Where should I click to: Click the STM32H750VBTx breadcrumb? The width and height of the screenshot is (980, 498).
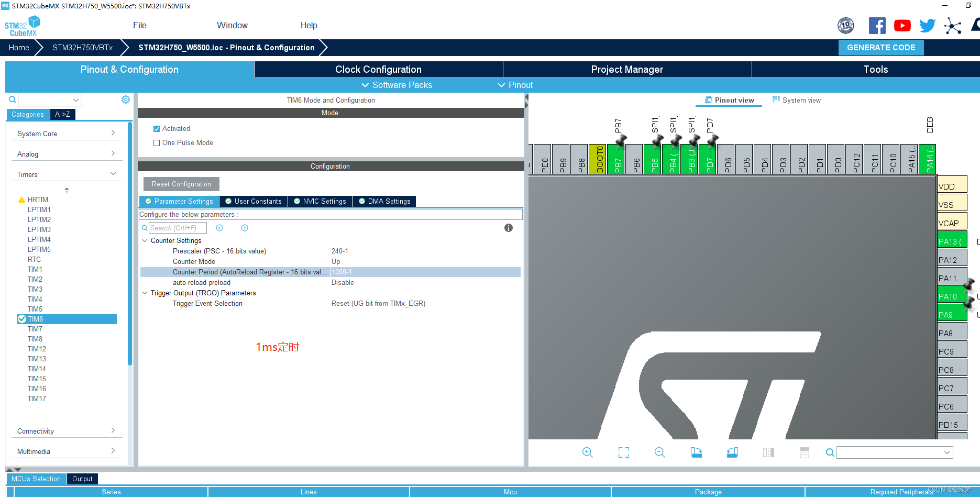pyautogui.click(x=82, y=47)
